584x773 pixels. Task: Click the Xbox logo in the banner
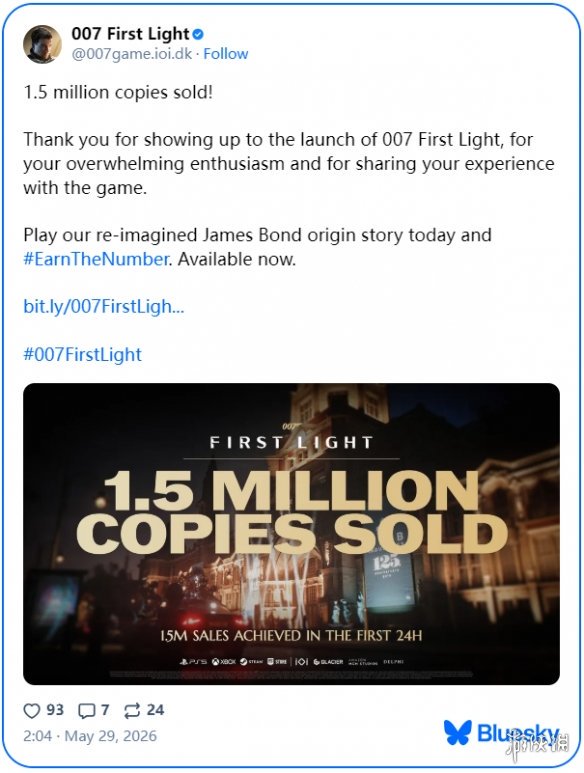[x=224, y=662]
